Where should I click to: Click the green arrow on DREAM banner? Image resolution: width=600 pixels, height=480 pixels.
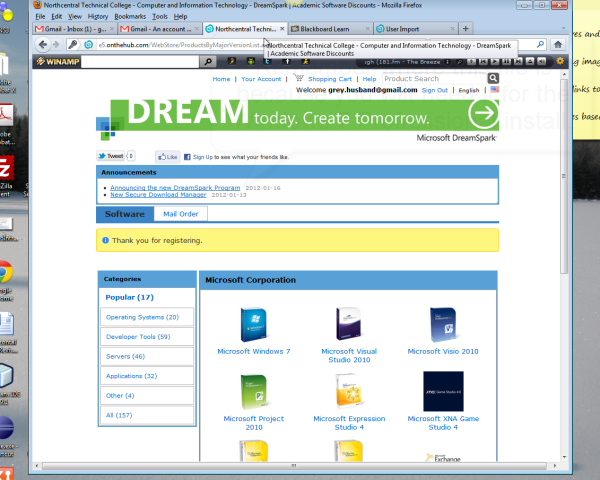tap(483, 115)
